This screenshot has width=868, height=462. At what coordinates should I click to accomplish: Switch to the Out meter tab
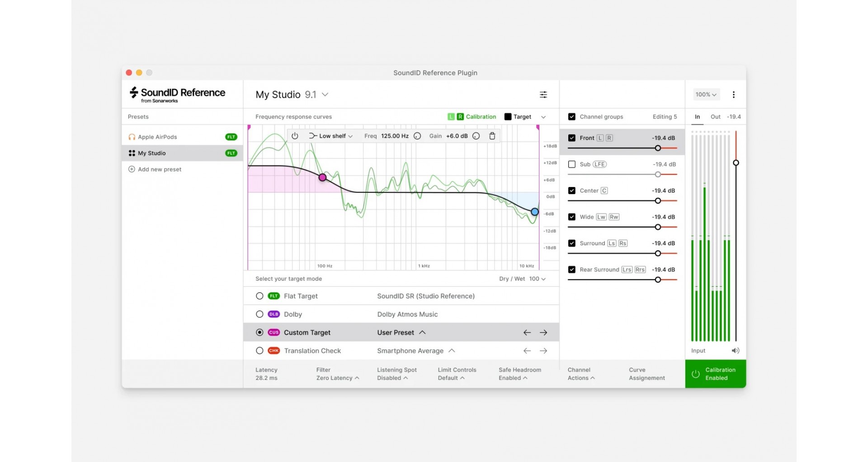coord(715,117)
